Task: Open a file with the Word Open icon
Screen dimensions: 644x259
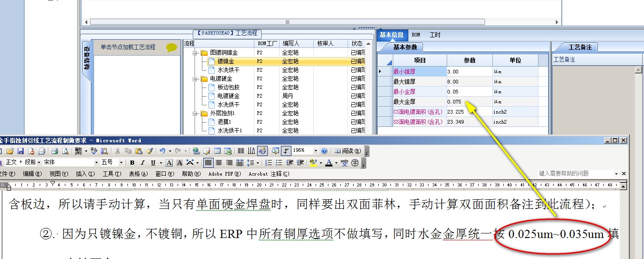Action: point(10,151)
